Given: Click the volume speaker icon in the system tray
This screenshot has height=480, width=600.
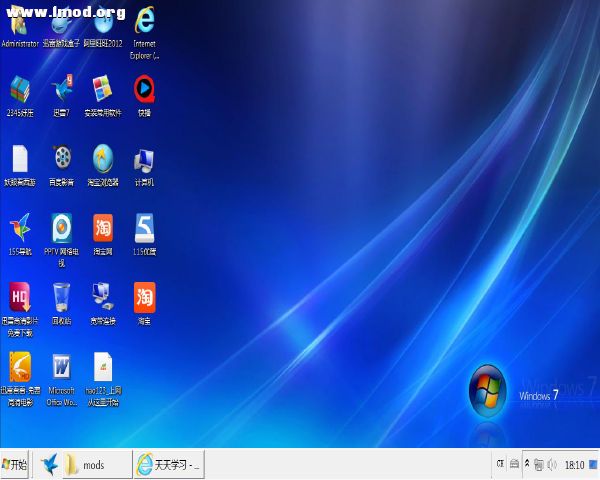Looking at the screenshot, I should [551, 465].
